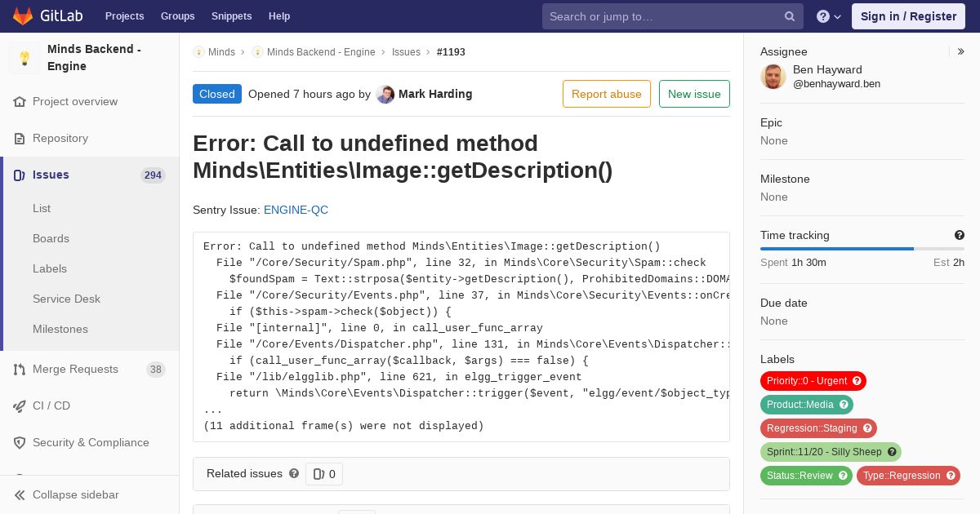Click help icon on Regression::Staging label

(x=867, y=428)
